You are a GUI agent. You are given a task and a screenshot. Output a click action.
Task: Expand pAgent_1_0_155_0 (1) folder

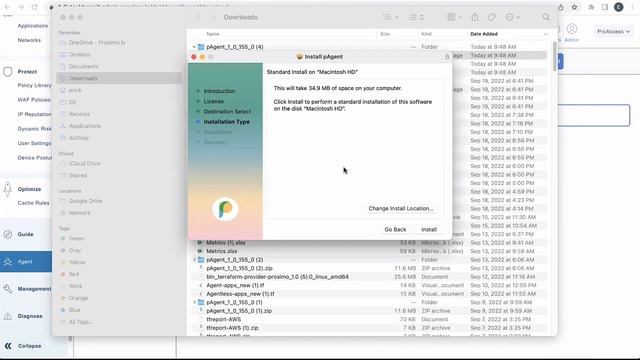[x=194, y=302]
